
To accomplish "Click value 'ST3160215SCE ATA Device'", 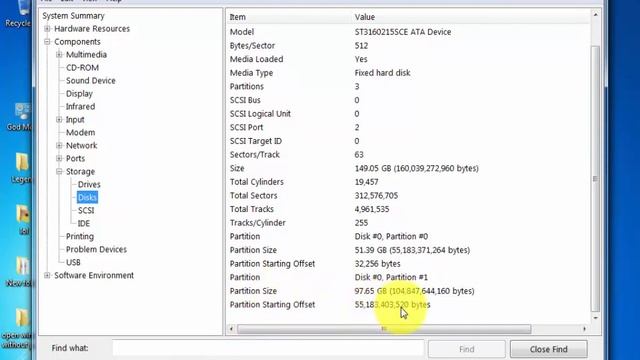I will (403, 32).
